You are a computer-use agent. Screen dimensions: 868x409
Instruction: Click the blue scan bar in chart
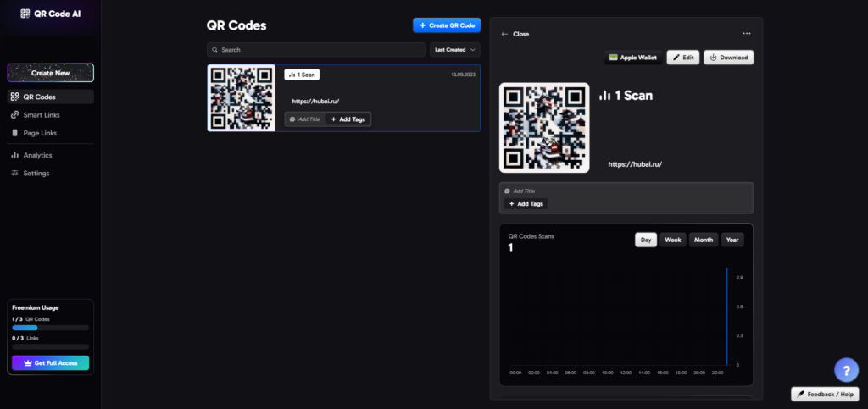[x=726, y=317]
